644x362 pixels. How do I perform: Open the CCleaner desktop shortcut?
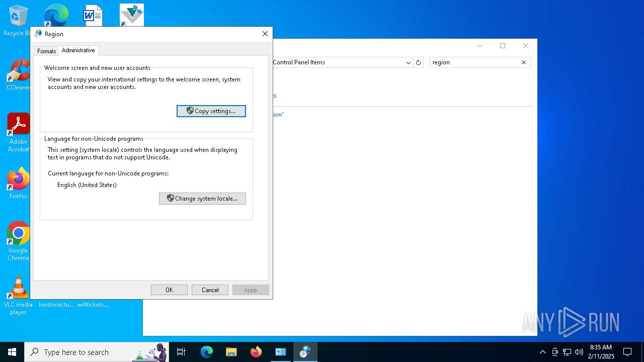click(18, 75)
